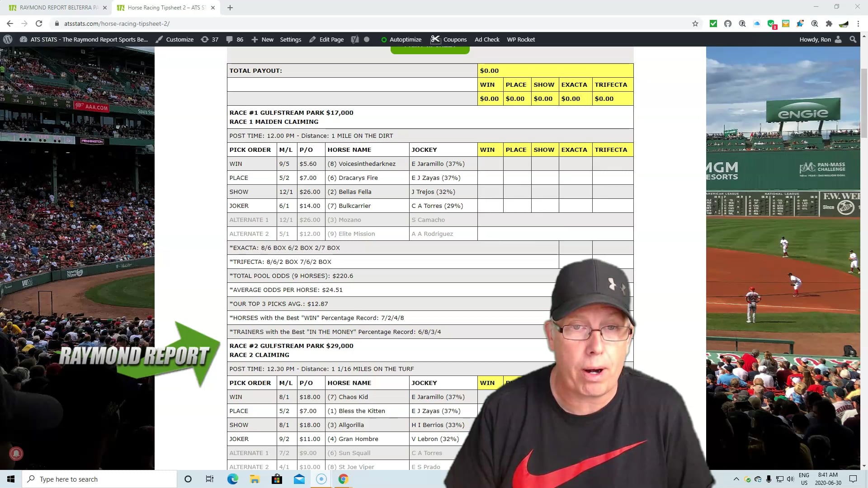Click the SHOW cell for Bellas Fella
This screenshot has width=868, height=488.
click(545, 192)
